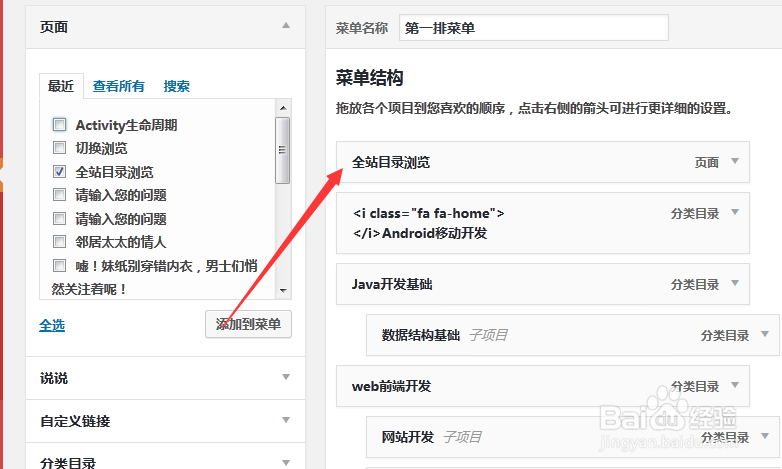This screenshot has width=782, height=469.
Task: Click the page list scrollbar thumb
Action: (x=283, y=150)
